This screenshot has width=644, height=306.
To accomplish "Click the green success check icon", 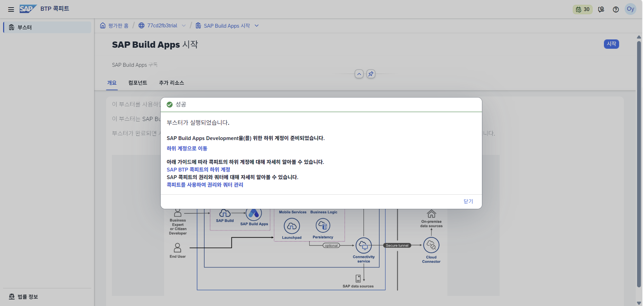I will tap(170, 104).
